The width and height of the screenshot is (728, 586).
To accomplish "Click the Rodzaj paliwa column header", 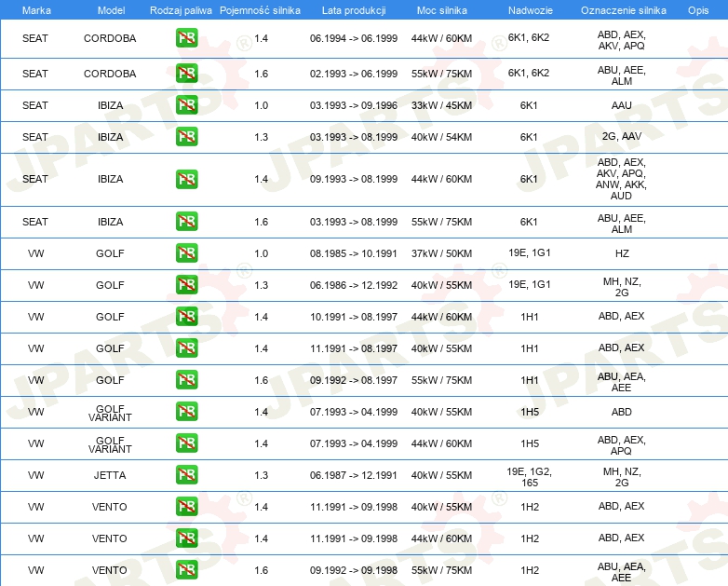I will point(181,10).
